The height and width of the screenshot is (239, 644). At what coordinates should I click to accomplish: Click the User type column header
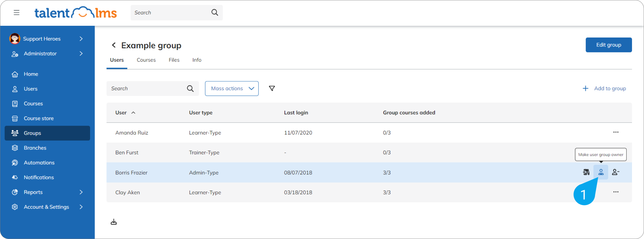[201, 113]
